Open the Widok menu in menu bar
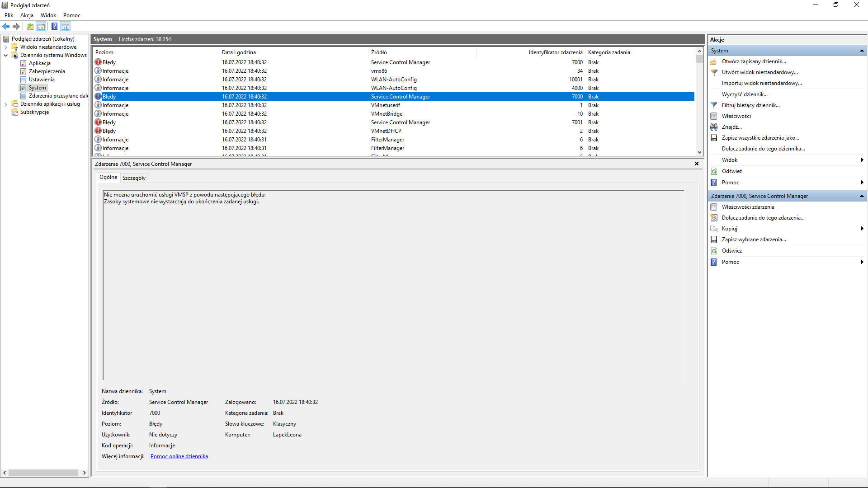868x488 pixels. pyautogui.click(x=48, y=15)
